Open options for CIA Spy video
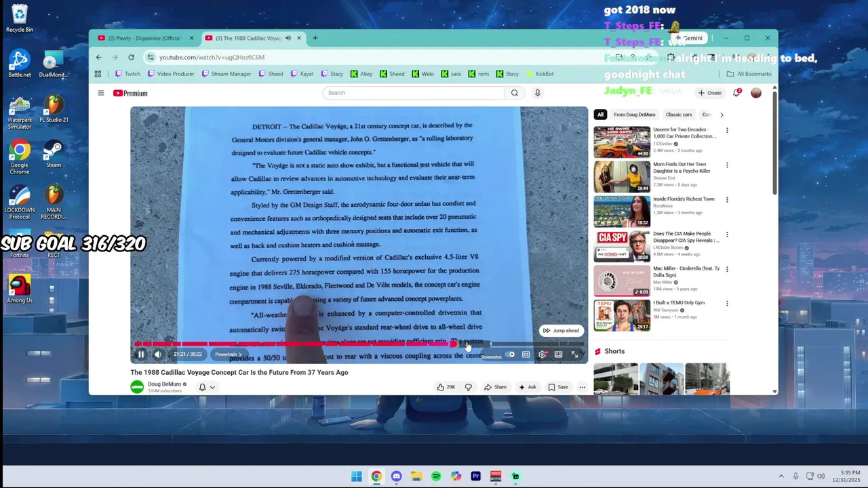The image size is (868, 488). pos(727,235)
